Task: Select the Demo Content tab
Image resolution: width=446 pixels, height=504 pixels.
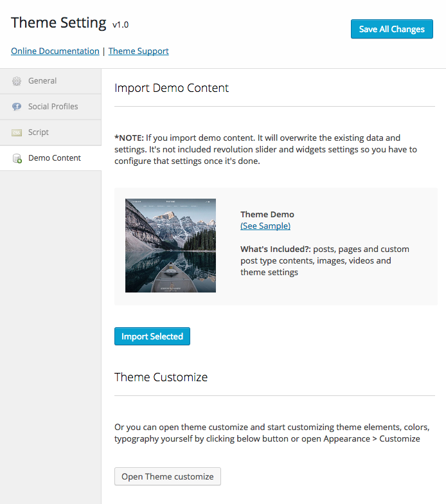Action: [x=54, y=158]
